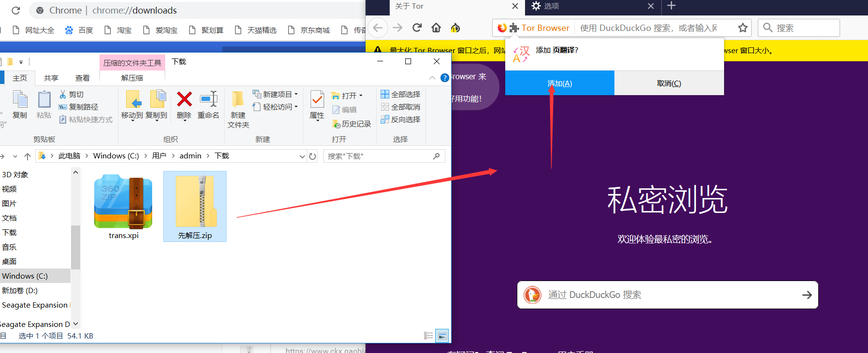The height and width of the screenshot is (353, 868).
Task: Click Tor Browser home button
Action: pos(436,28)
